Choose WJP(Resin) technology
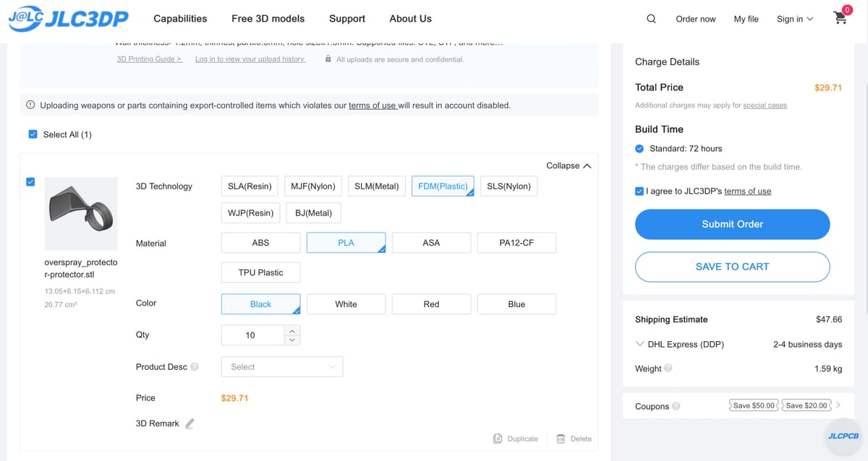 [x=250, y=213]
